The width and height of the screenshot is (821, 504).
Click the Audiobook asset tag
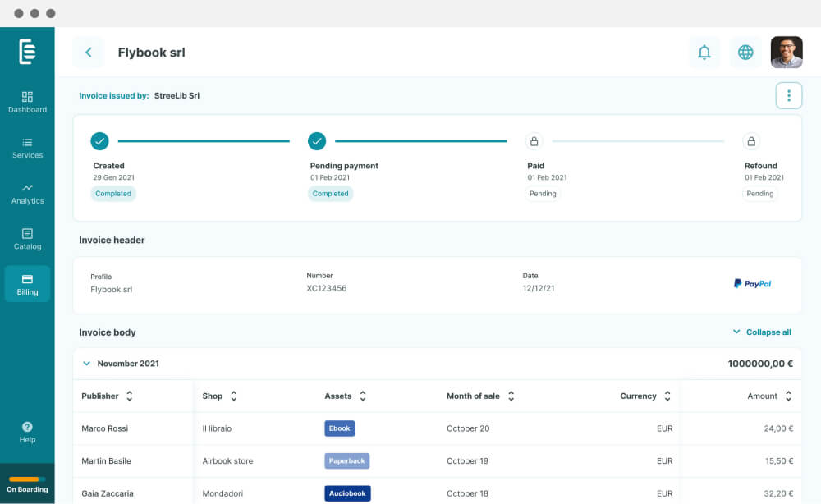click(347, 493)
